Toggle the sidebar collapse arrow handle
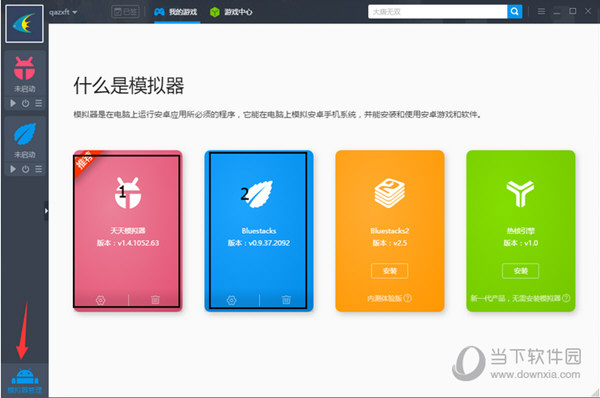The height and width of the screenshot is (398, 600). click(x=46, y=211)
